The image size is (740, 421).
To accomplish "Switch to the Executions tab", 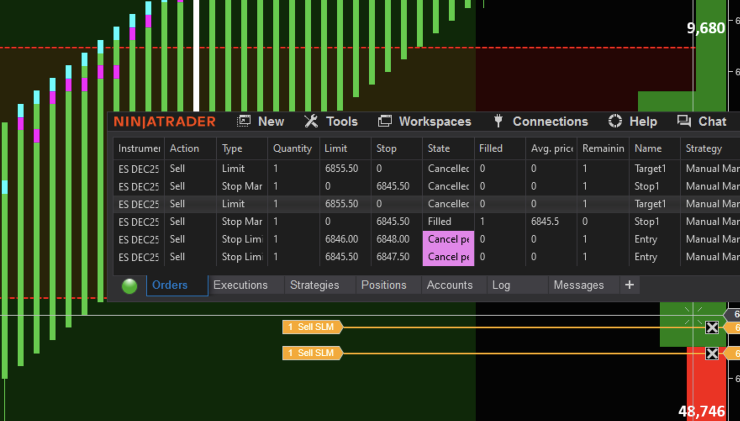I will (240, 285).
